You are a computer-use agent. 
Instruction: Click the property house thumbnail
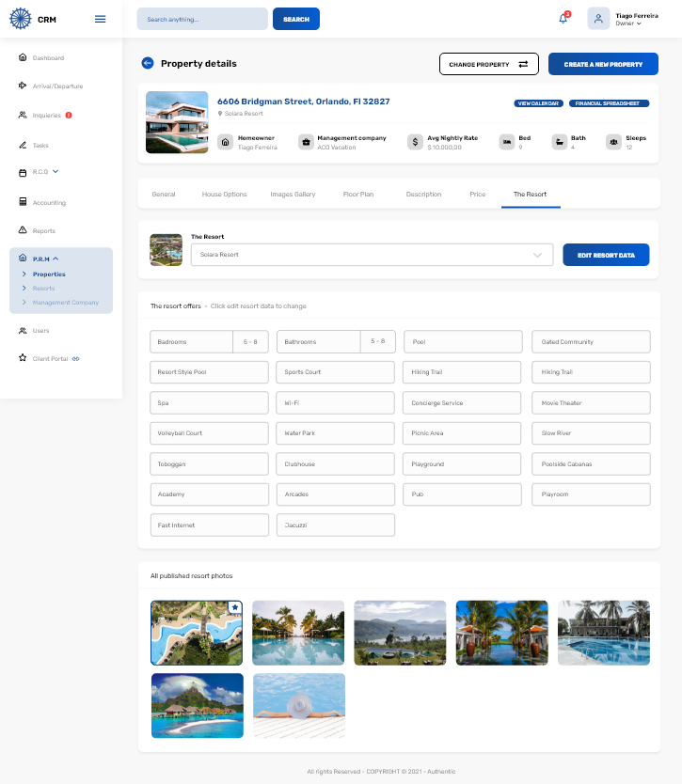click(177, 122)
